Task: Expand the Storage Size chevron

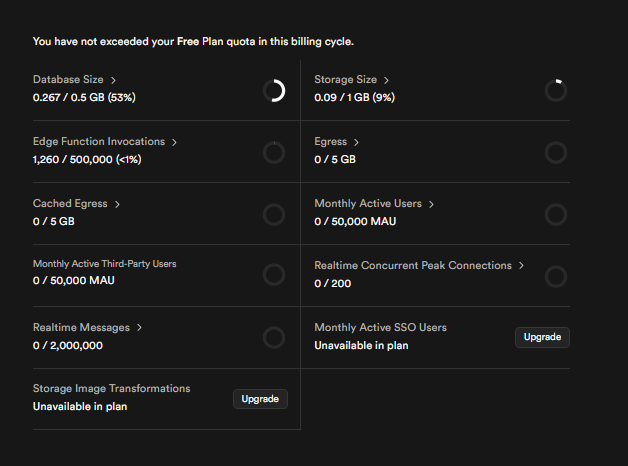Action: (x=387, y=79)
